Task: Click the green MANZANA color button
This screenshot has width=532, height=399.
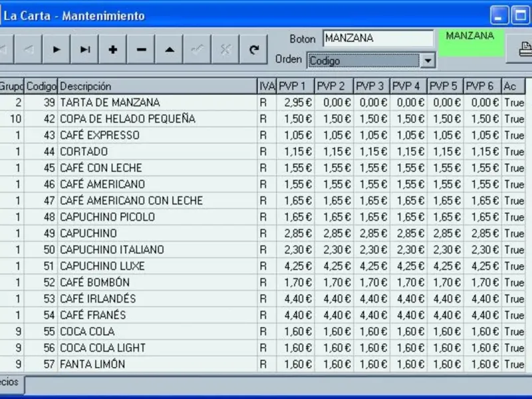Action: (x=471, y=43)
